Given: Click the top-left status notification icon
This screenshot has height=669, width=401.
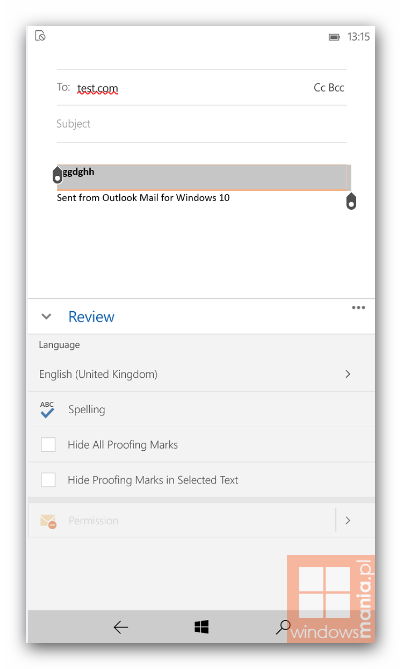Looking at the screenshot, I should coord(40,36).
